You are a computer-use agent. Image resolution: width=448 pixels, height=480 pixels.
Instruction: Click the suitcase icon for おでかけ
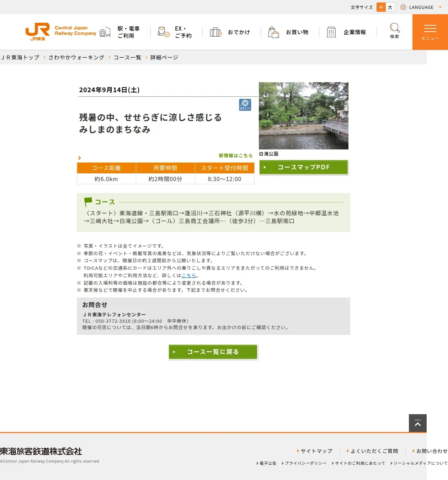point(215,32)
